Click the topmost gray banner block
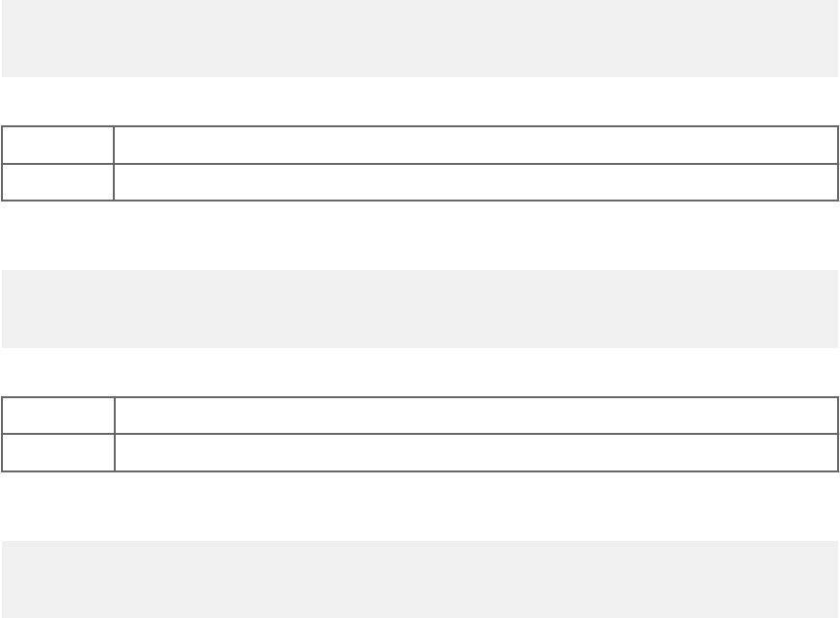840x618 pixels. pos(420,38)
